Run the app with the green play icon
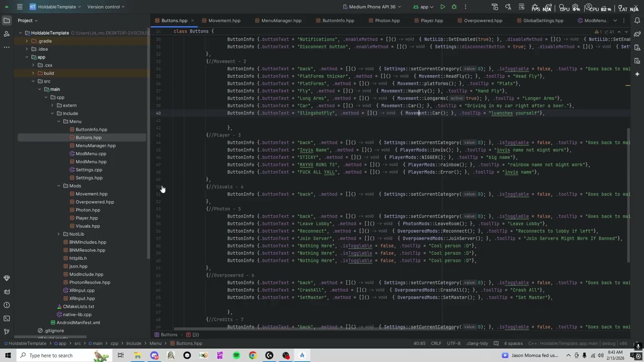644x362 pixels. (x=442, y=7)
